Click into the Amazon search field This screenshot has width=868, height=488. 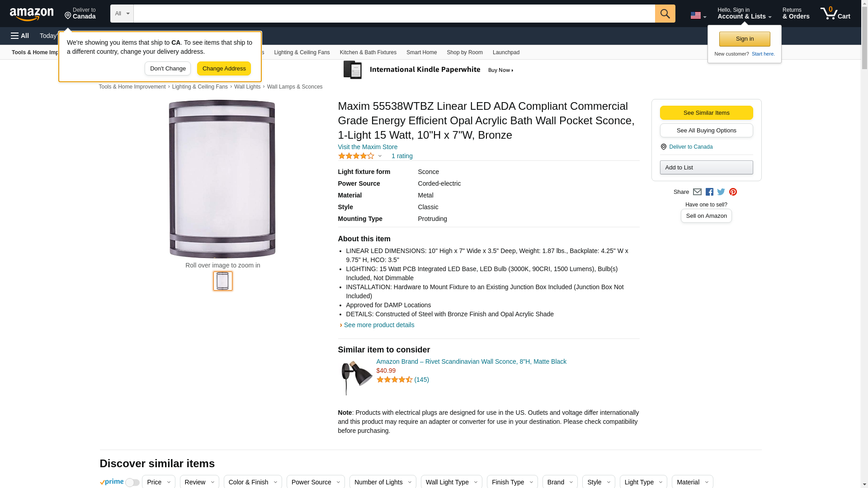point(394,14)
